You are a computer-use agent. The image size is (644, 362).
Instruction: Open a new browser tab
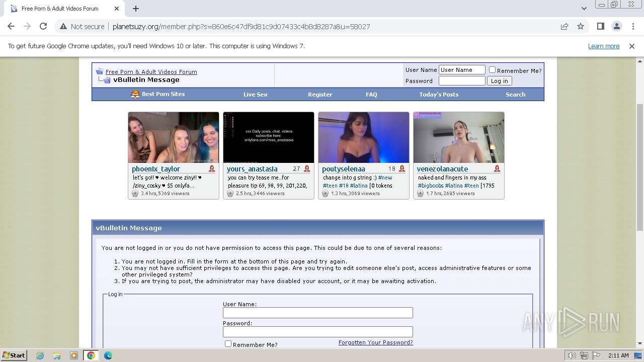pyautogui.click(x=136, y=9)
